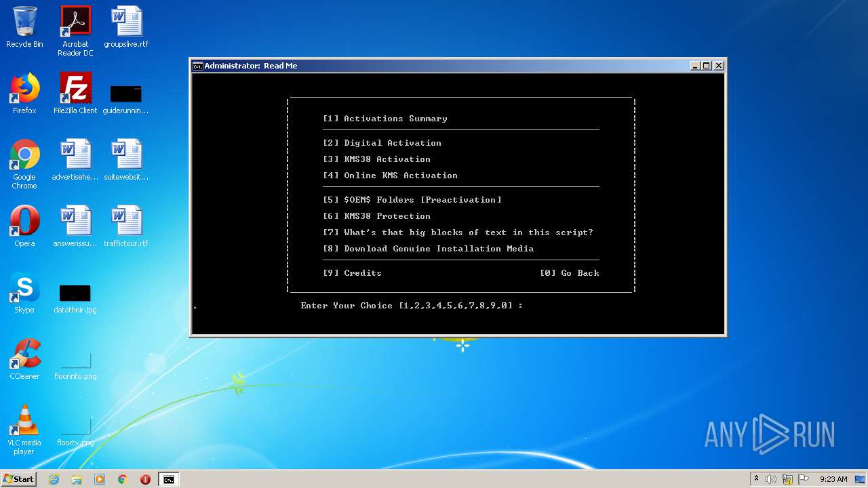Click '[8] Download Genuine Installation Media'

coord(428,249)
